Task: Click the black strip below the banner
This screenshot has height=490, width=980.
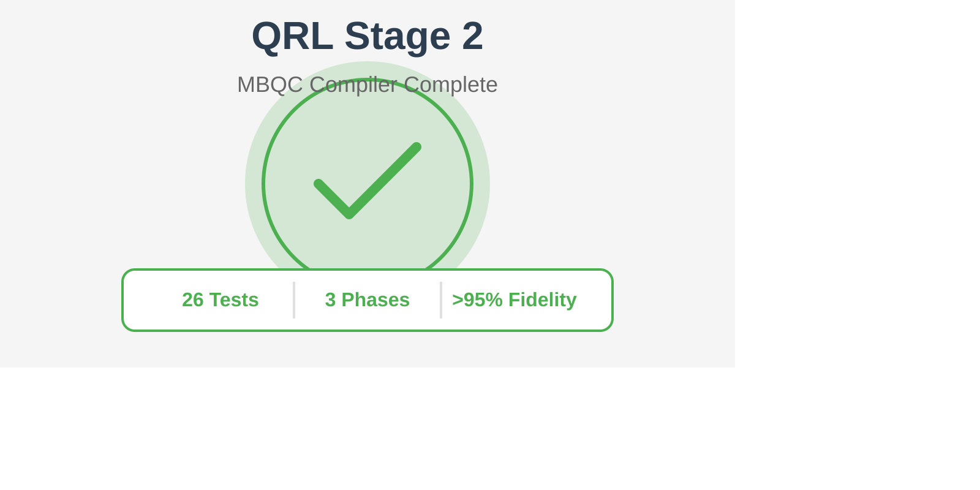Action: (490, 429)
